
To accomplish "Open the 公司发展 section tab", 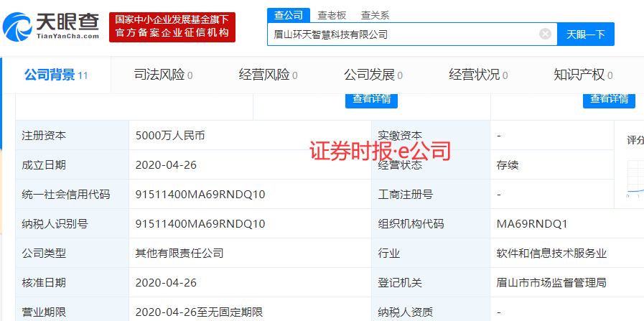I will pos(373,75).
